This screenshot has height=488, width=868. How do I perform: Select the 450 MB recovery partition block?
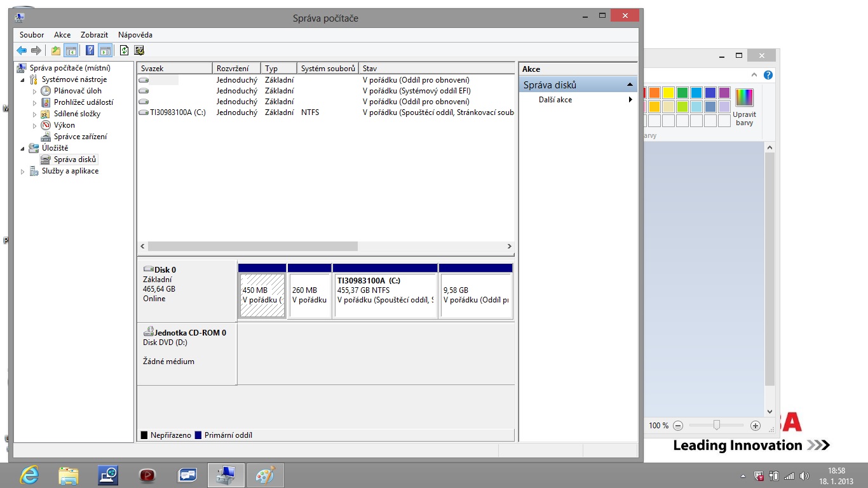click(262, 295)
